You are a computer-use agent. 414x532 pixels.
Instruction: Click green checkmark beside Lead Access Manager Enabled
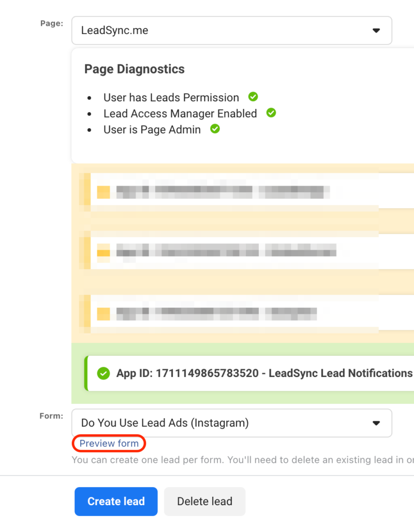pos(271,113)
